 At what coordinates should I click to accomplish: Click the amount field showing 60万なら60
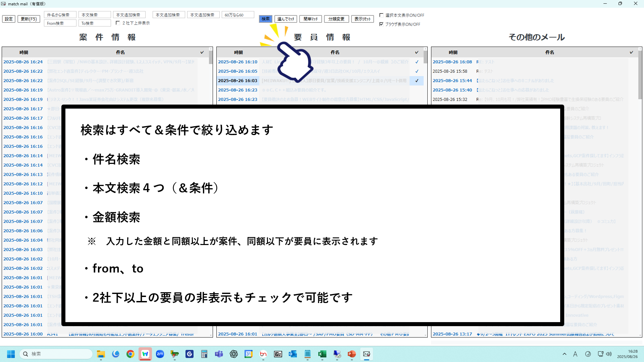tap(238, 15)
